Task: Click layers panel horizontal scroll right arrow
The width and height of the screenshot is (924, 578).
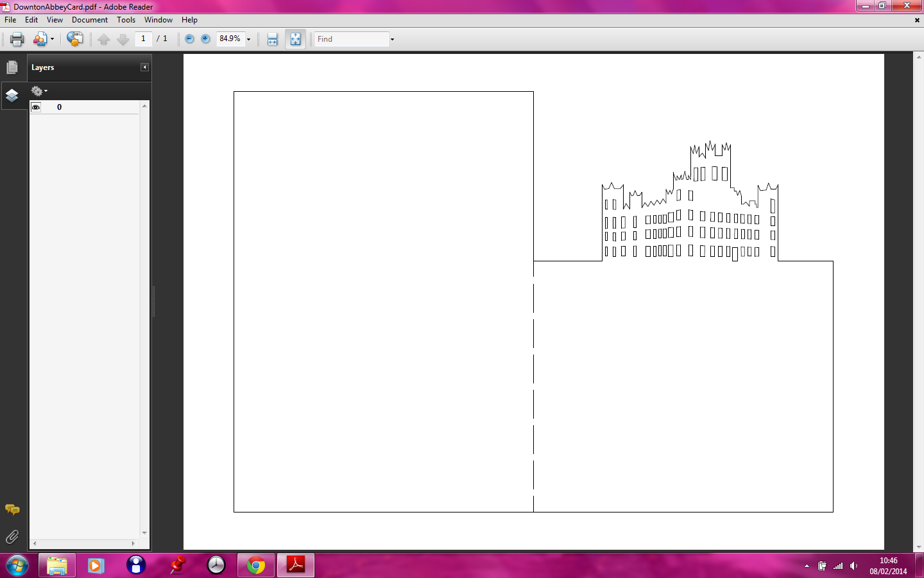Action: pyautogui.click(x=133, y=543)
